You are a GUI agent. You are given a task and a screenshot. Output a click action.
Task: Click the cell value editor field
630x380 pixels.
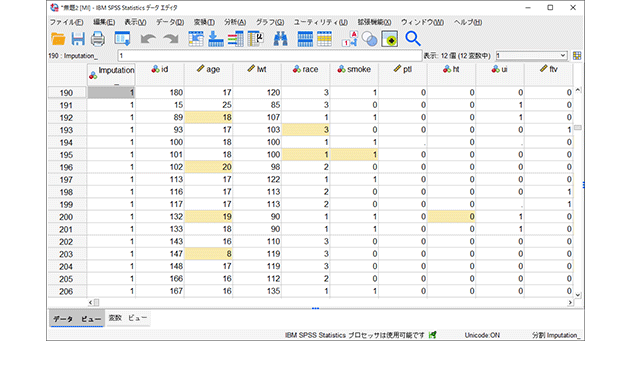[x=270, y=56]
